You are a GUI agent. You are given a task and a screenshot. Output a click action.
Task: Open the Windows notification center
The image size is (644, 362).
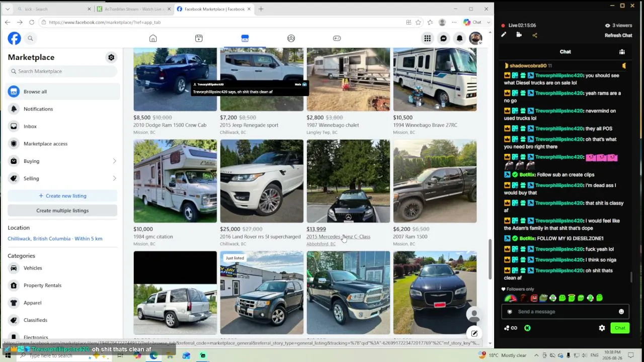(630, 355)
